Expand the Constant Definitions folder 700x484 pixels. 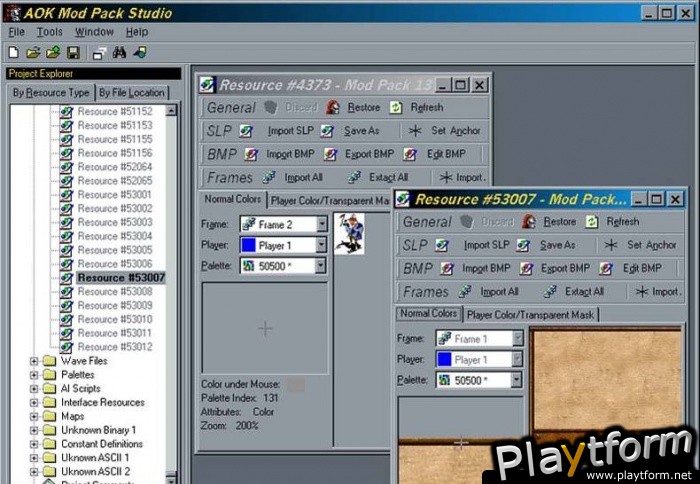click(34, 444)
